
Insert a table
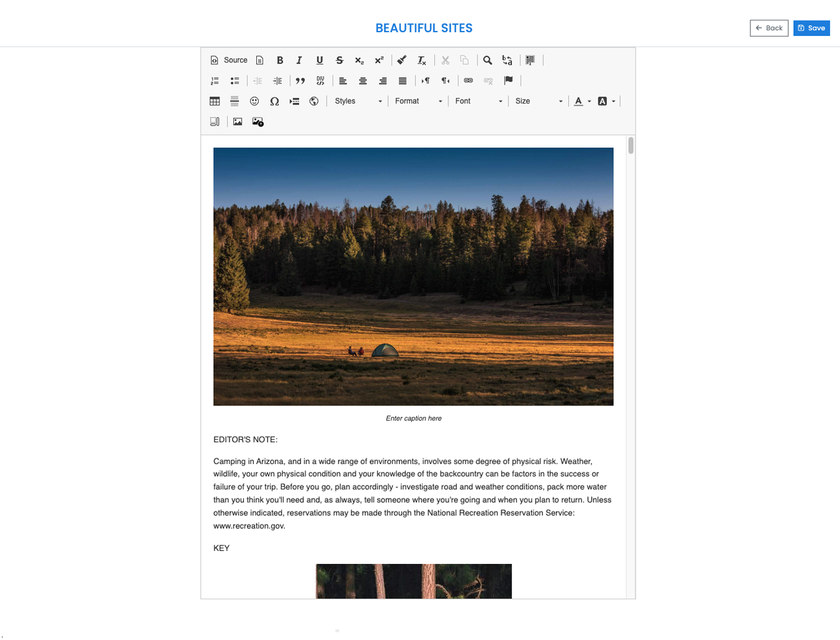215,101
